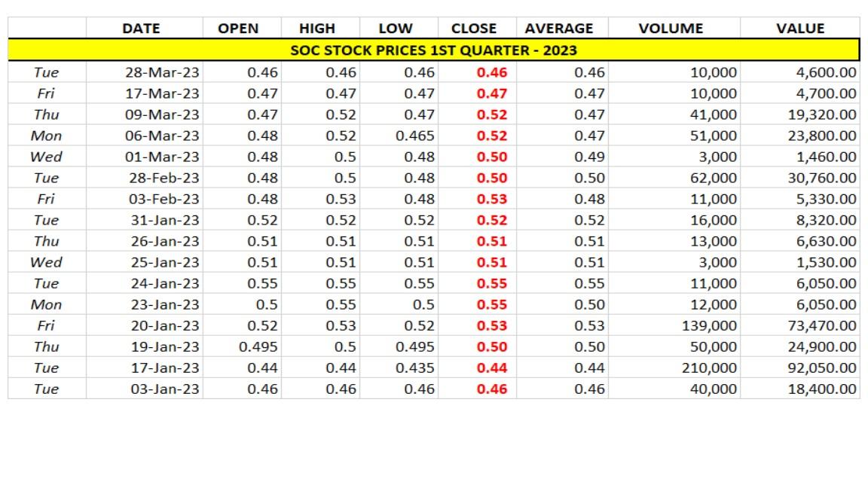This screenshot has width=868, height=488.
Task: Select the DATE column header
Action: pyautogui.click(x=140, y=28)
